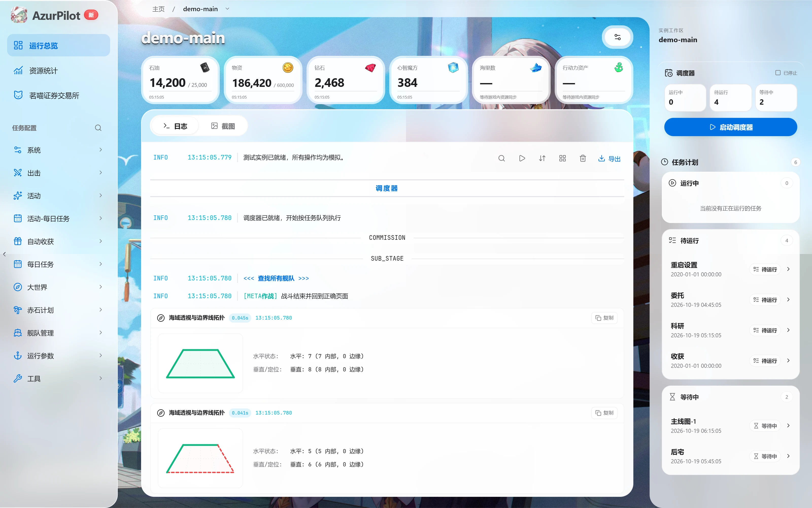Go to 主页 breadcrumb link
Image resolution: width=812 pixels, height=508 pixels.
[x=158, y=9]
